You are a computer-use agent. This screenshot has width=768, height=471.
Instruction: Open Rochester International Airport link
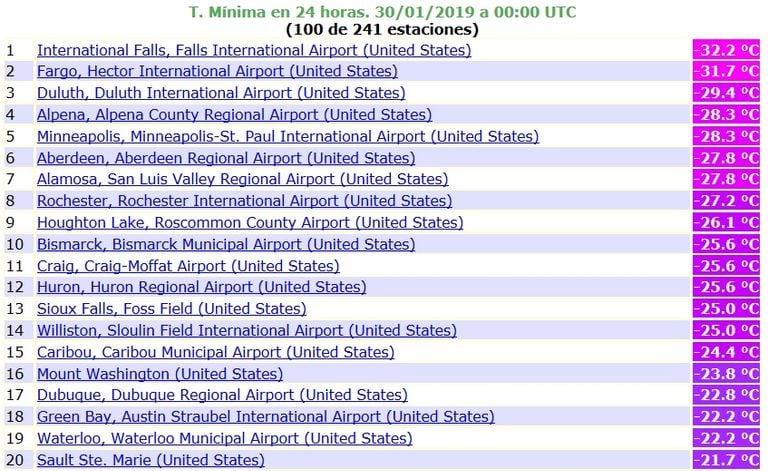tap(244, 201)
